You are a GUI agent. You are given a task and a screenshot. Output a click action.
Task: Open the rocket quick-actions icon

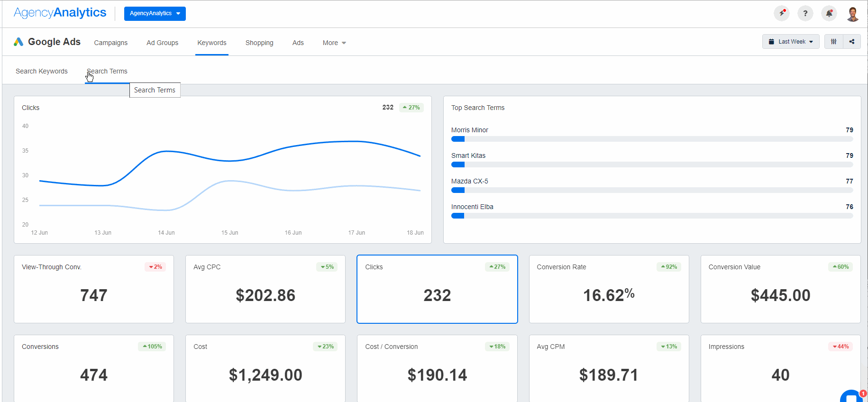pyautogui.click(x=782, y=13)
